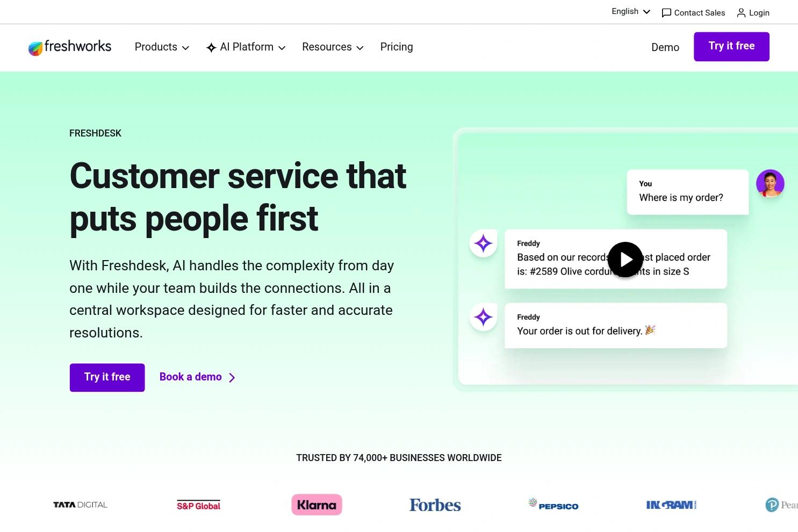Click the Forbes logo
Viewport: 798px width, 532px height.
(435, 505)
